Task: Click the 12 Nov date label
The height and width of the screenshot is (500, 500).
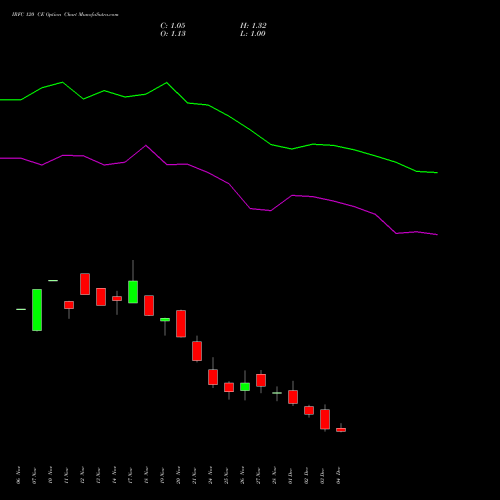Action: pos(82,475)
